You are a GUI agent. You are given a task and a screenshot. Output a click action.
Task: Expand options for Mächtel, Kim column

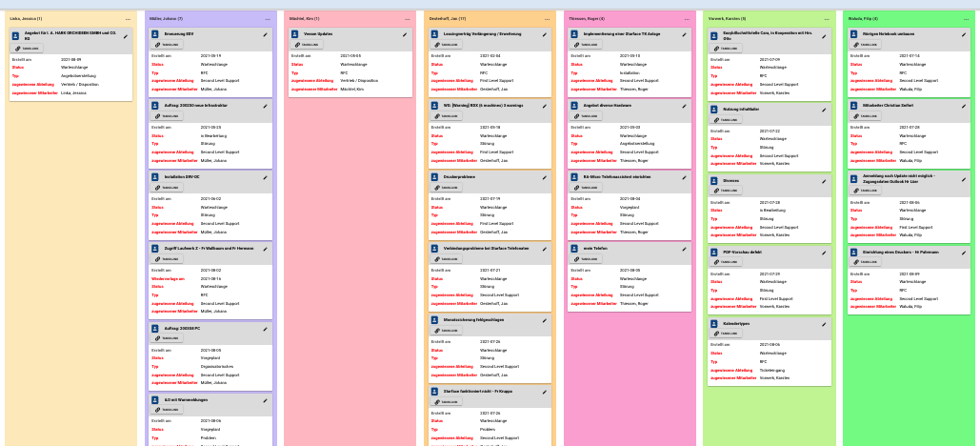[x=408, y=18]
